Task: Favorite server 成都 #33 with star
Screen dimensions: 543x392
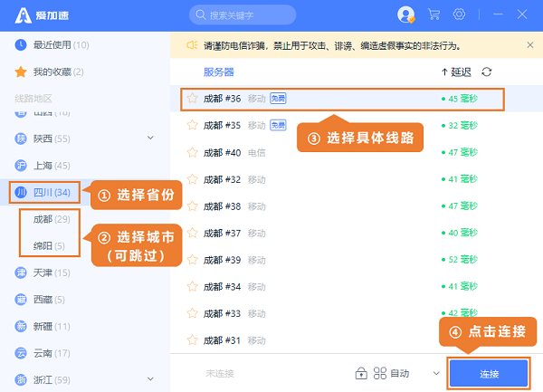Action: 192,313
